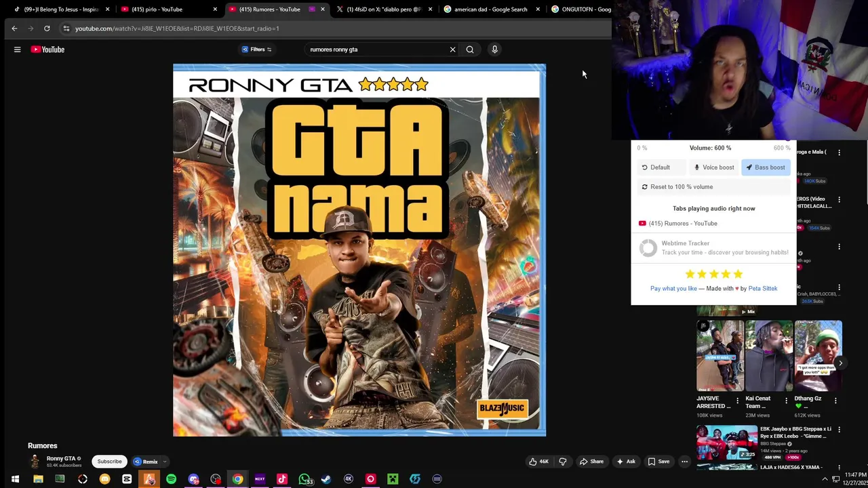Like the video showing 46K likes
868x488 pixels.
(538, 462)
